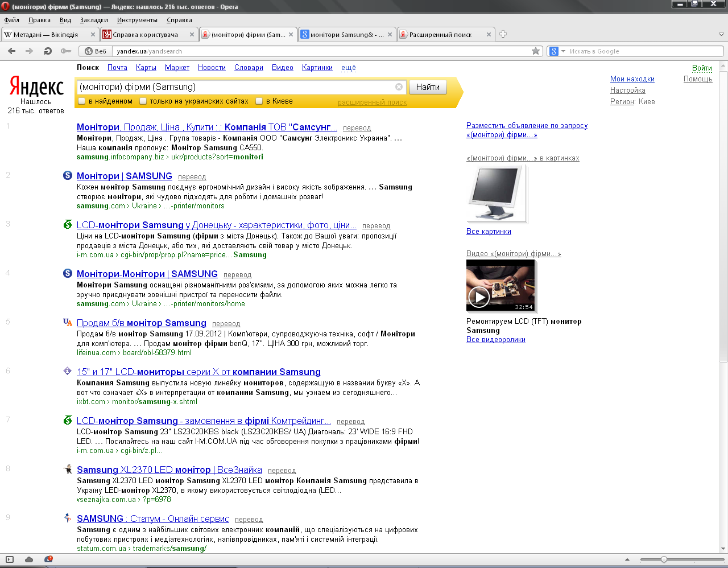Open Google search engine dropdown
The width and height of the screenshot is (728, 568).
557,51
